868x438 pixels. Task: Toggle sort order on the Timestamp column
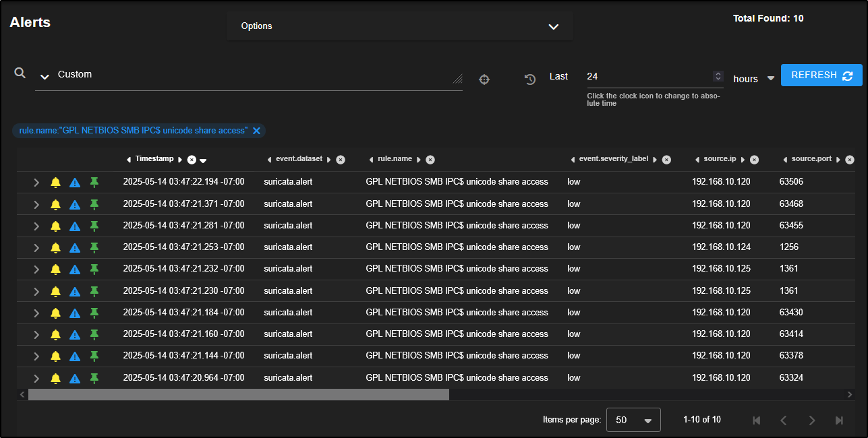pyautogui.click(x=203, y=160)
